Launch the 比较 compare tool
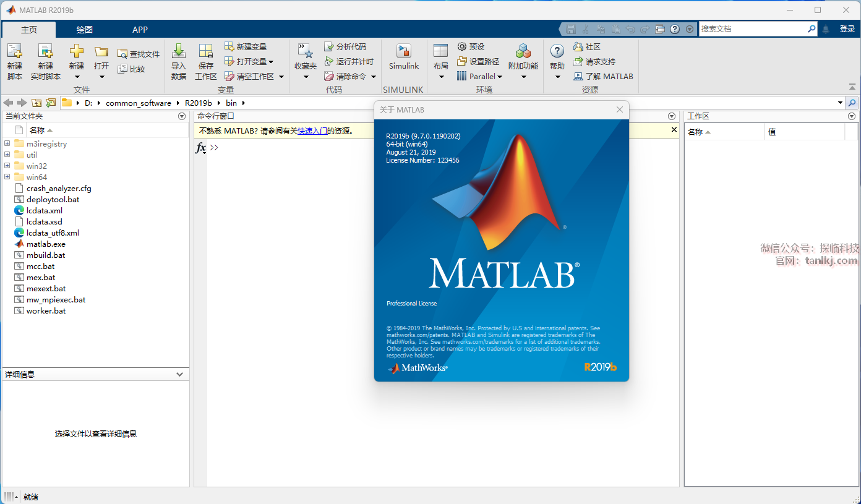 [x=131, y=69]
